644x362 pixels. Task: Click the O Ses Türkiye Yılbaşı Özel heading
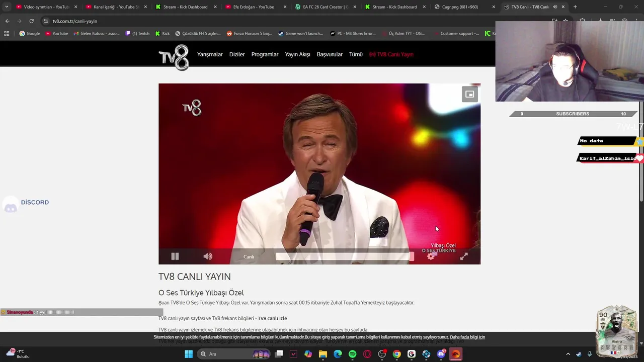click(x=201, y=293)
